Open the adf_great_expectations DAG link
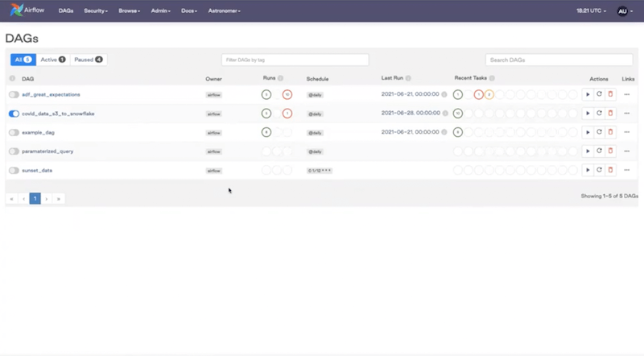The height and width of the screenshot is (356, 644). [x=51, y=94]
